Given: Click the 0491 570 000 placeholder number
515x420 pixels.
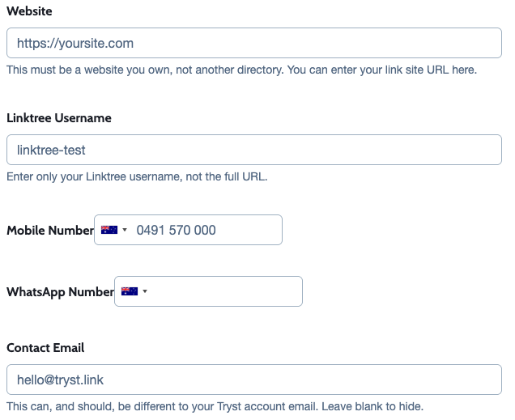Looking at the screenshot, I should [176, 230].
